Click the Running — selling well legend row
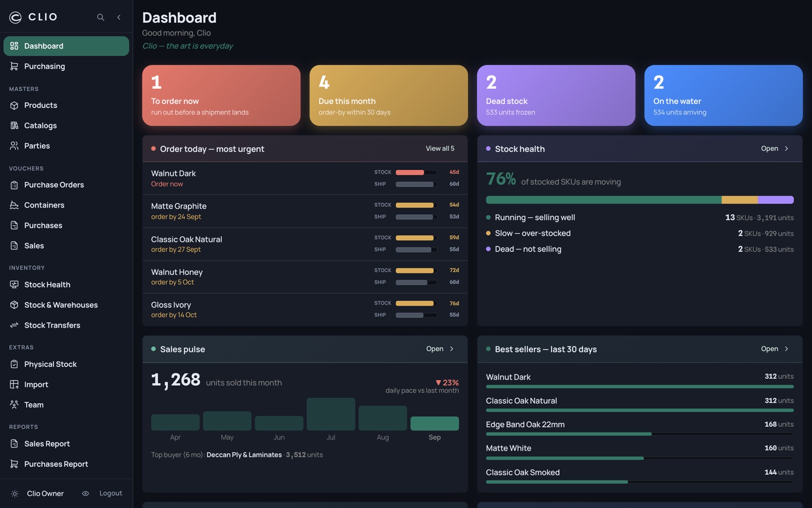 640,217
